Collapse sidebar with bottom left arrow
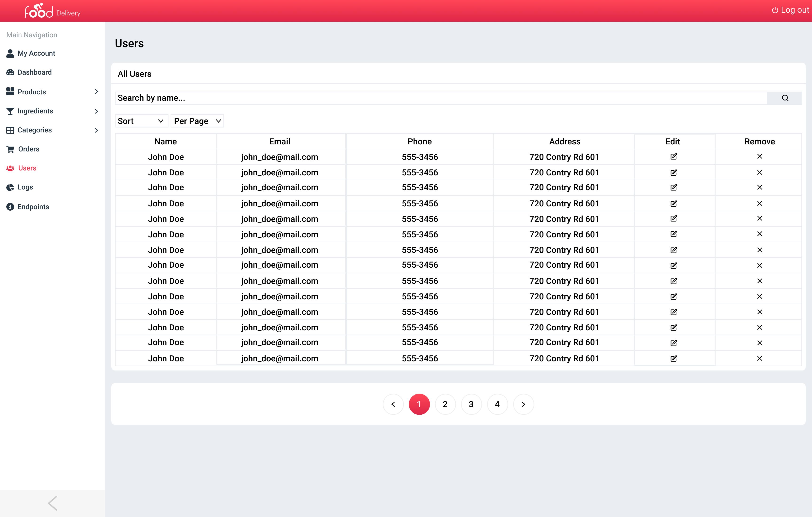This screenshot has width=812, height=517. point(52,503)
